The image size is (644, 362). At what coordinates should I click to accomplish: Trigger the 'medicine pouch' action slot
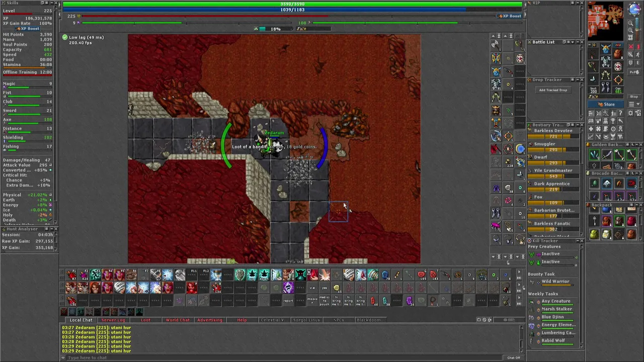click(325, 301)
